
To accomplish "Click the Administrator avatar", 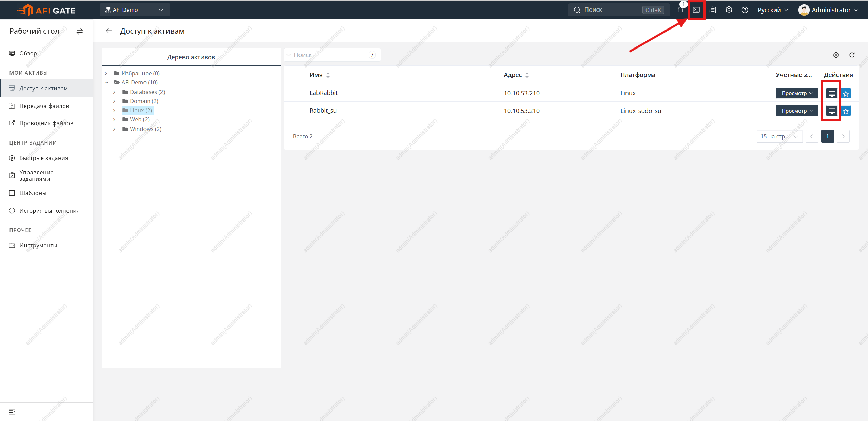I will (x=804, y=10).
